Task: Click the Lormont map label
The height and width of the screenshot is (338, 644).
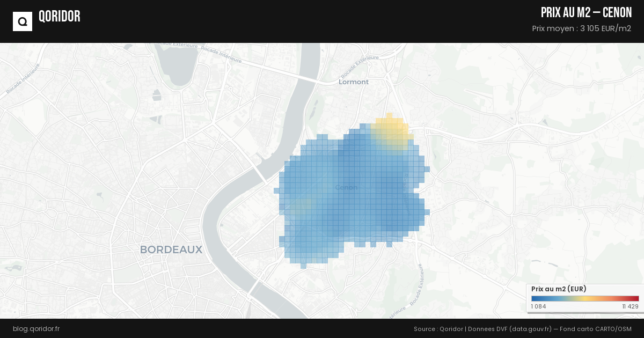Action: (x=354, y=82)
